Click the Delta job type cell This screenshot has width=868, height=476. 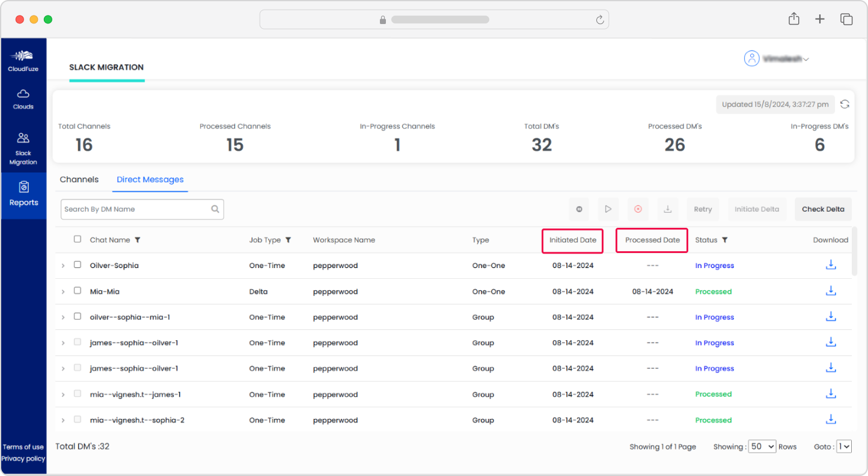pyautogui.click(x=258, y=291)
